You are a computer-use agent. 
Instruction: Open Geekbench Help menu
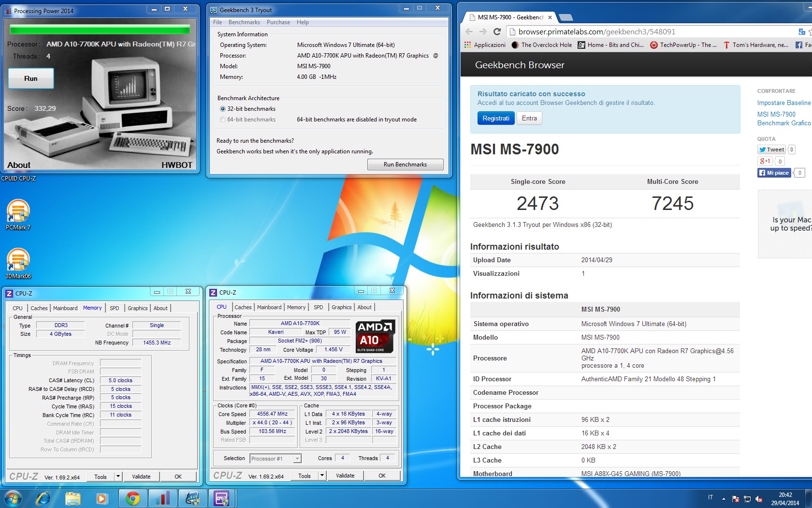303,22
